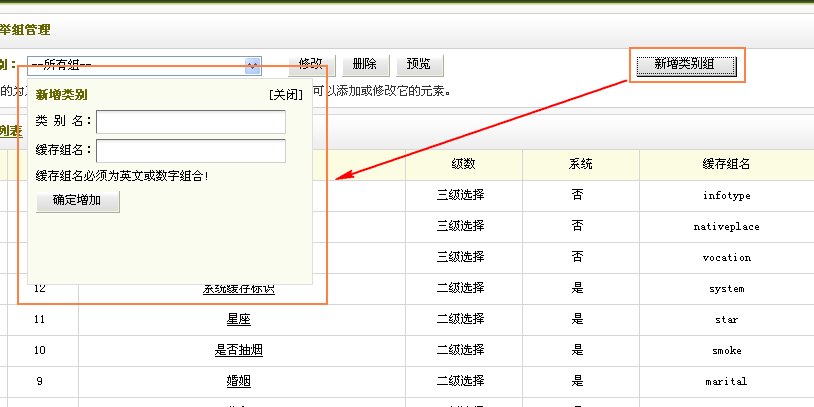The image size is (814, 407).
Task: Click the 新增类别 popup title
Action: pyautogui.click(x=61, y=94)
